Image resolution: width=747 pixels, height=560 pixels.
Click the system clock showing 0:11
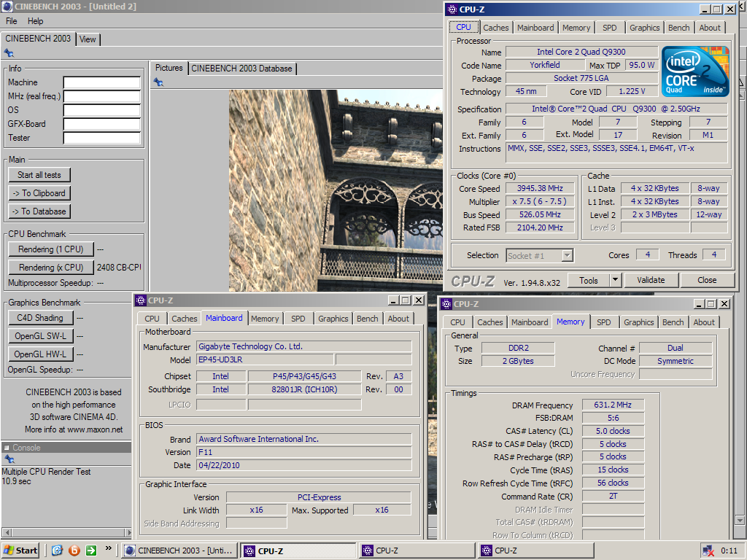tap(729, 551)
